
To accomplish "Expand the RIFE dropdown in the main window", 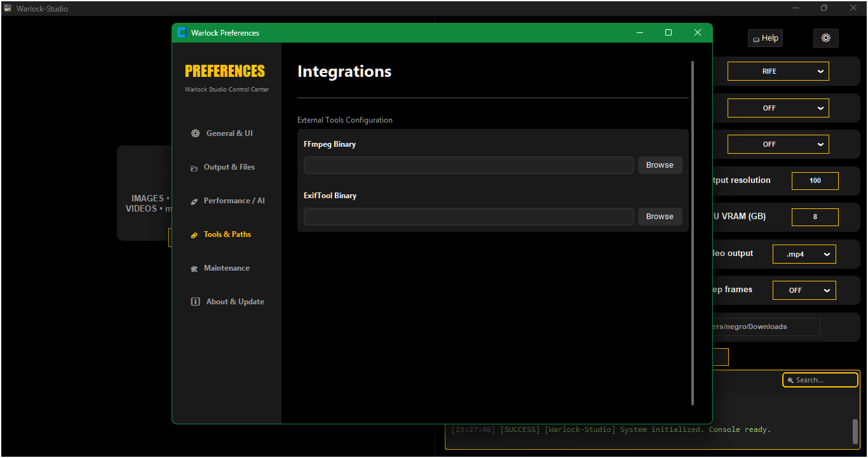I will pyautogui.click(x=778, y=71).
